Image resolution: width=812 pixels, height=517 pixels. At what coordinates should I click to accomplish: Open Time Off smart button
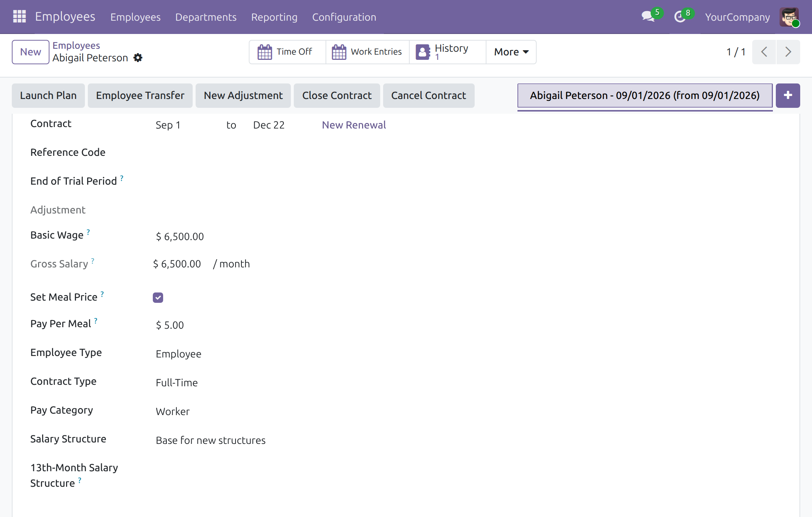pos(288,52)
